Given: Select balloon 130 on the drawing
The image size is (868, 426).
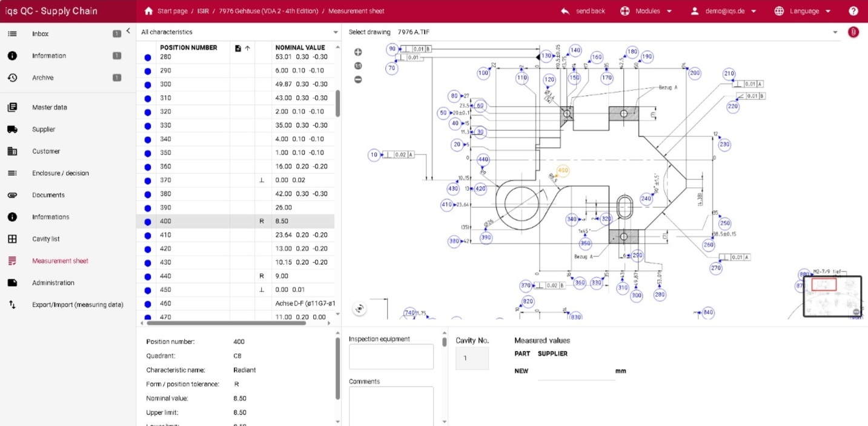Looking at the screenshot, I should (546, 56).
